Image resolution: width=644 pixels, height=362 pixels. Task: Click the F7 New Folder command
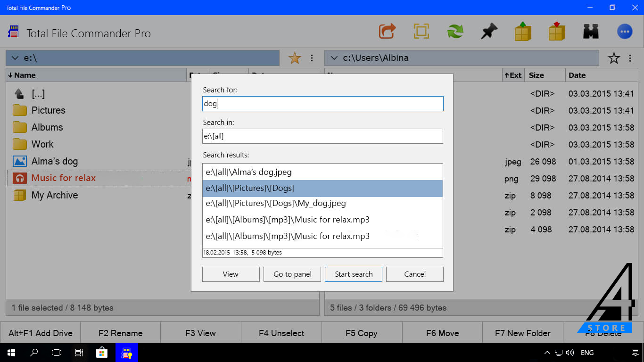[523, 333]
